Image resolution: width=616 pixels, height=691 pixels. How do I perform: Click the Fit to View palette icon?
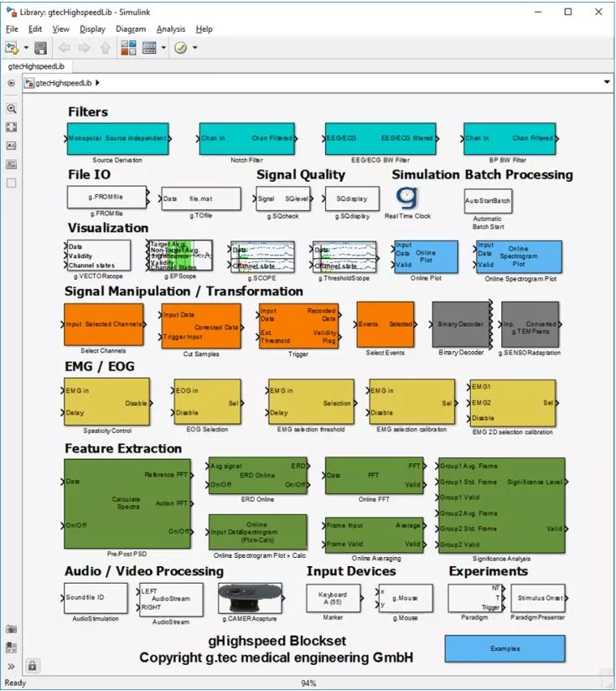[11, 127]
